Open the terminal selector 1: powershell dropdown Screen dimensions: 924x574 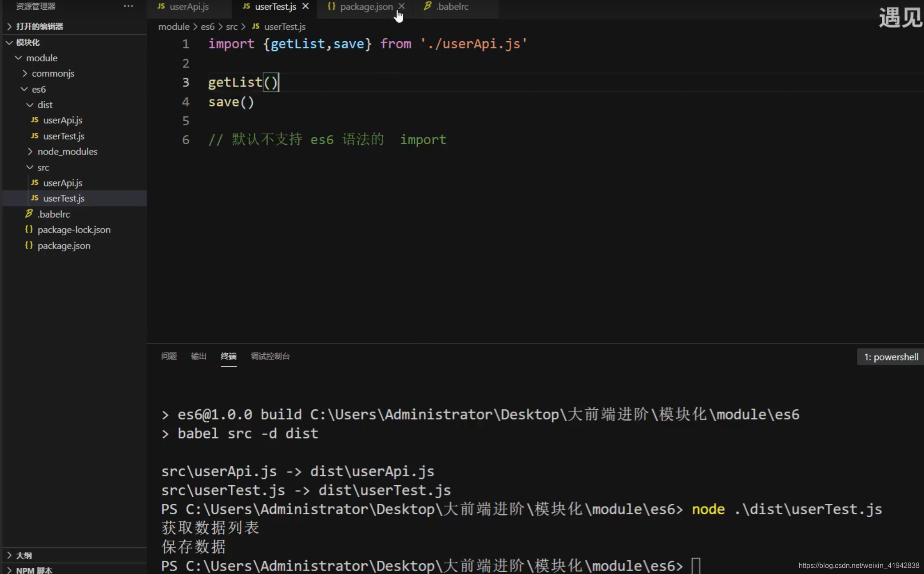tap(890, 357)
